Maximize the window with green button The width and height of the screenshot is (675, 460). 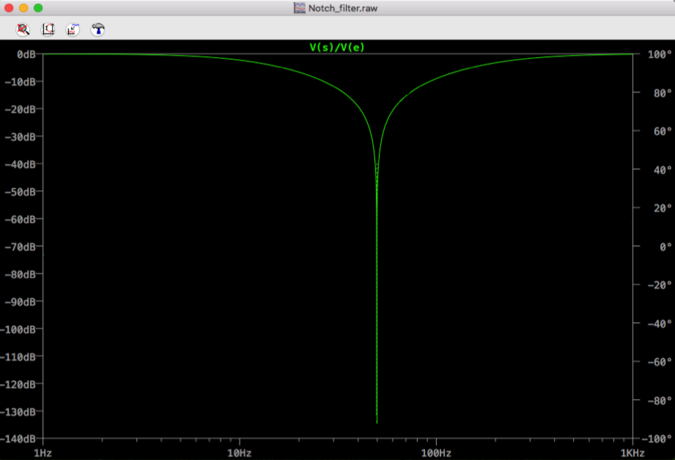39,8
